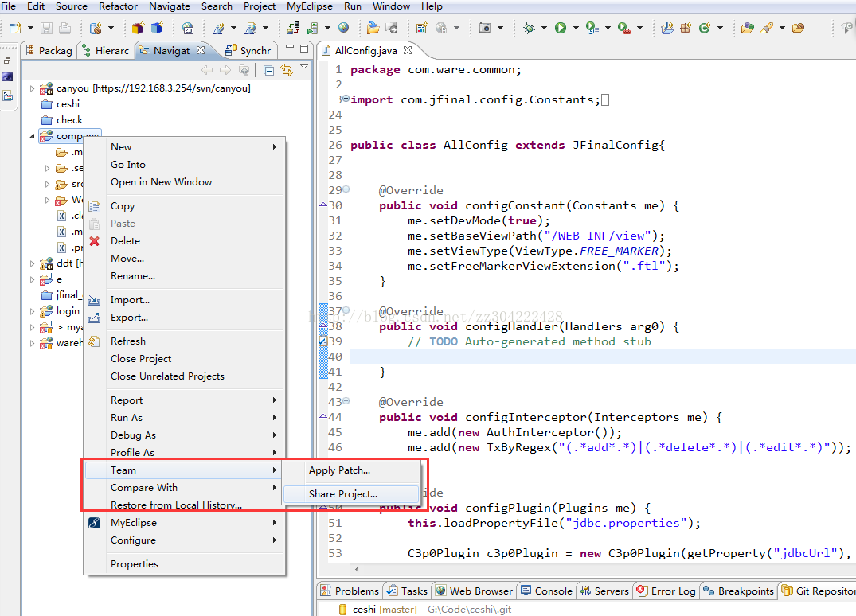Open the Window menu
856x616 pixels.
[x=391, y=6]
